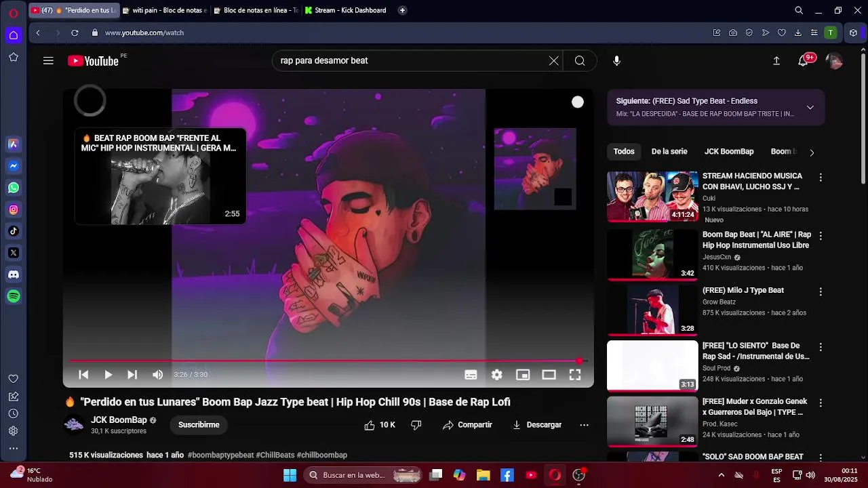Switch to Bloc de notas en línea tab

[x=255, y=10]
